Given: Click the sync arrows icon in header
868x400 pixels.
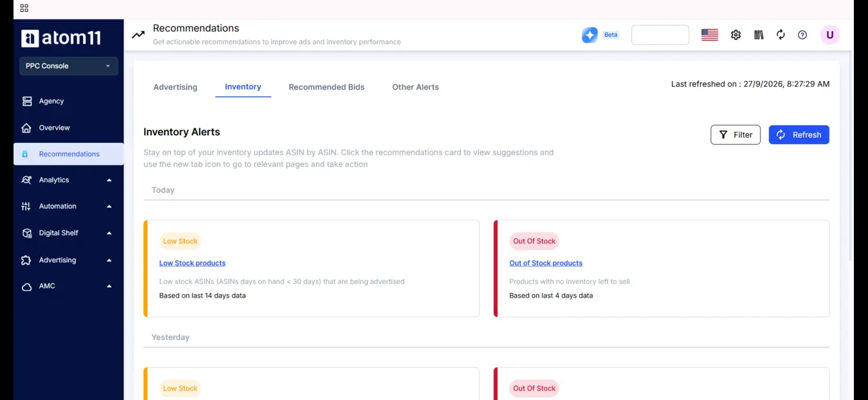Looking at the screenshot, I should click(780, 35).
